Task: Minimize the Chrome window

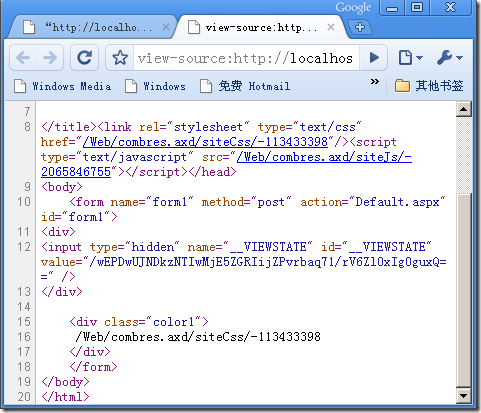Action: coord(392,8)
